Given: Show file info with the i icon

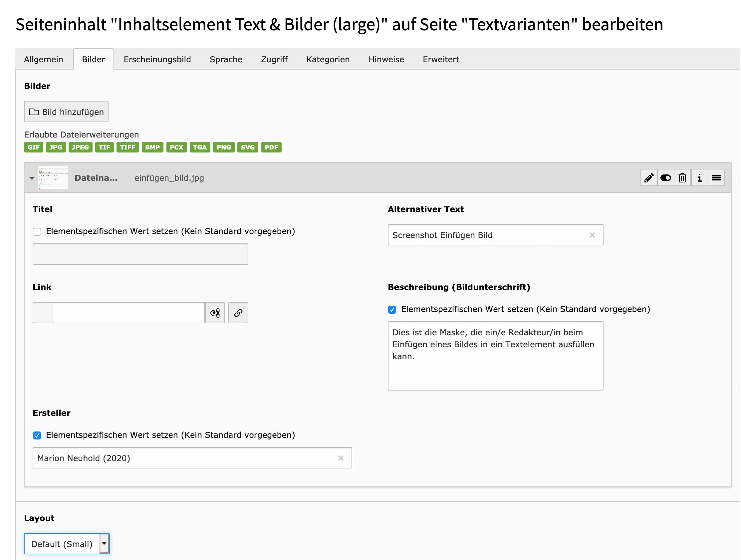Looking at the screenshot, I should 699,177.
